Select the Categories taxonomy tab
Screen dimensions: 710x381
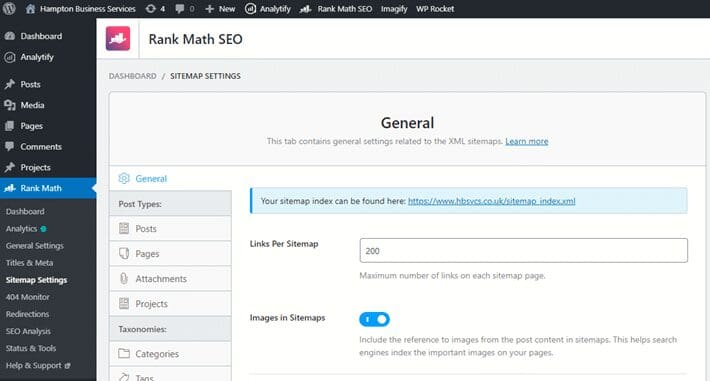coord(170,353)
